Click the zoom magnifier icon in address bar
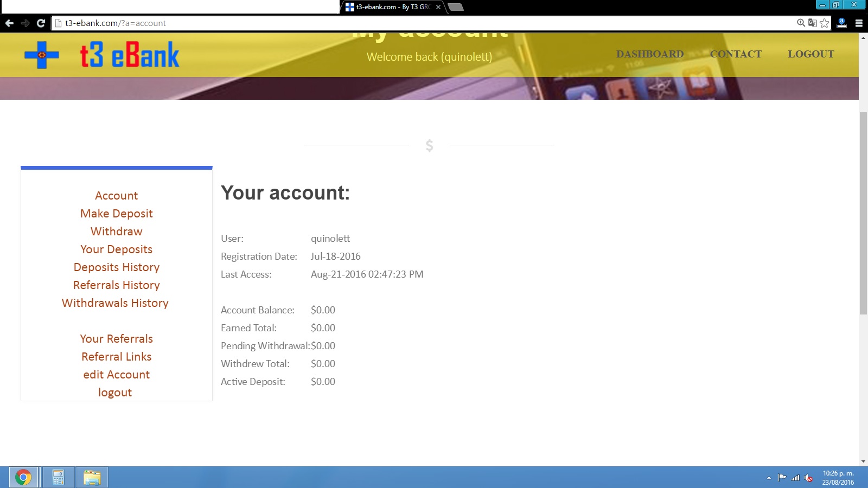Image resolution: width=868 pixels, height=488 pixels. tap(801, 23)
